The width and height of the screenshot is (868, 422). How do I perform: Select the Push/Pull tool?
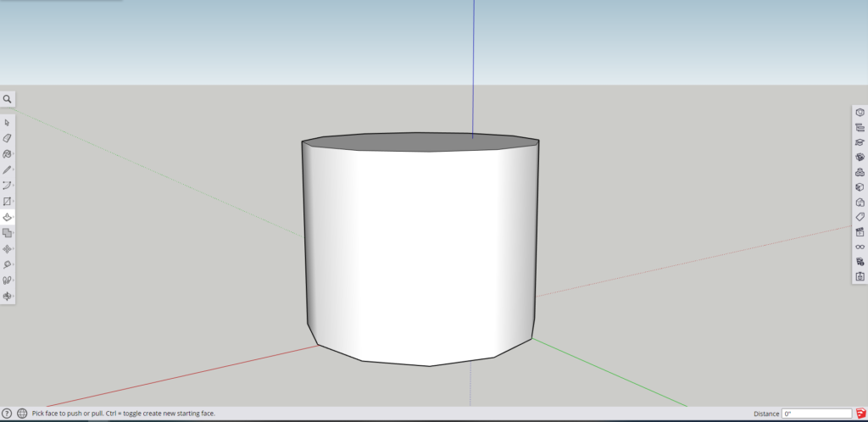click(x=7, y=218)
